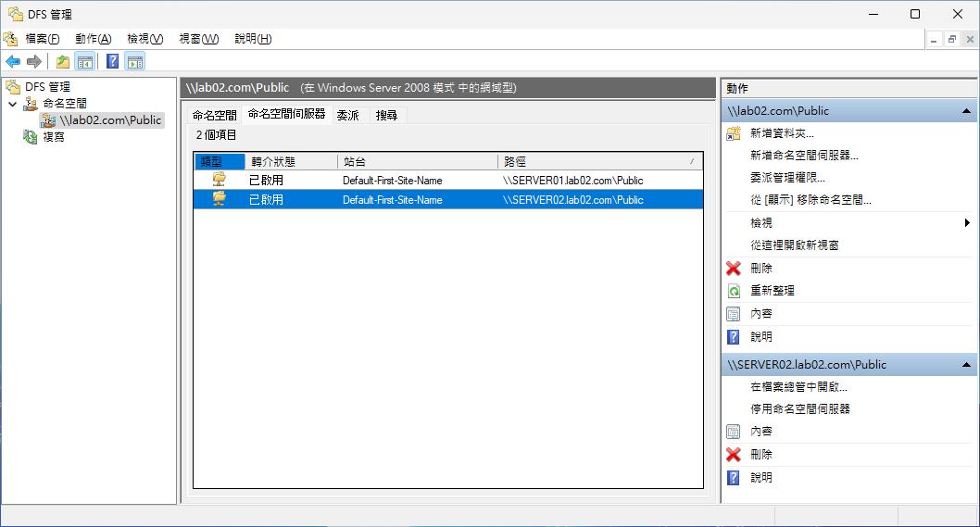980x527 pixels.
Task: Click 委派管理權限... action
Action: (787, 178)
